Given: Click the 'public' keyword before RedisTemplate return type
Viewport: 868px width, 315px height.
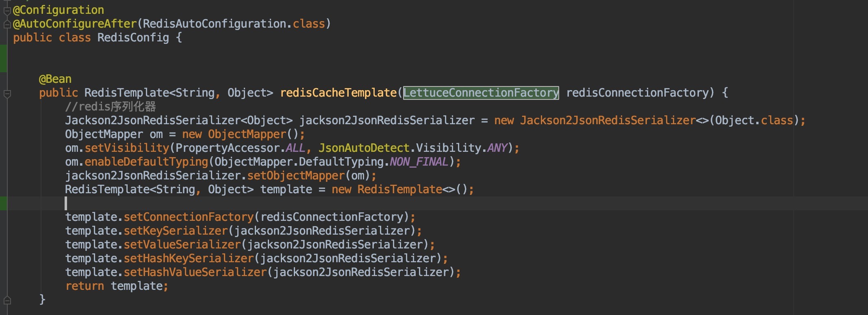Looking at the screenshot, I should point(59,93).
